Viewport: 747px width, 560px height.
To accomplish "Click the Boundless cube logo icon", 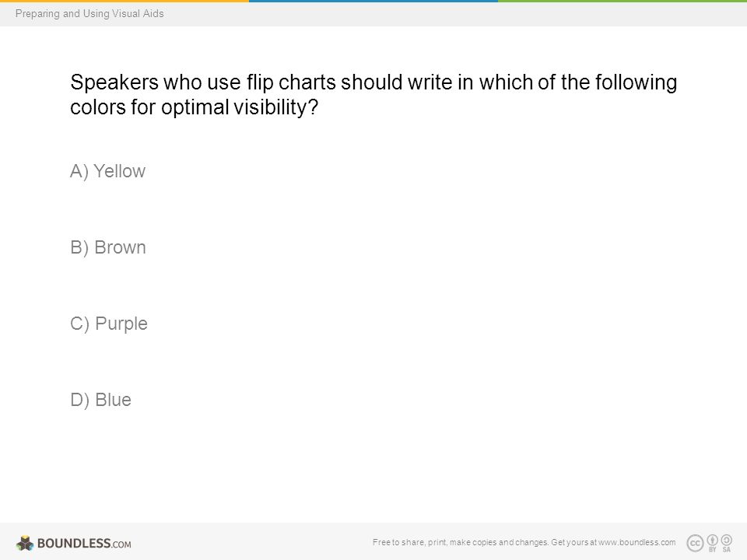I will point(25,543).
